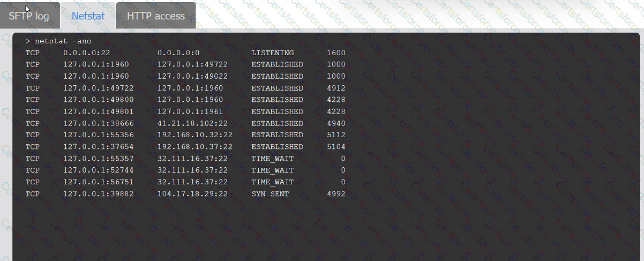Click the row with foreign address 127.0.0.1:49022
The height and width of the screenshot is (261, 644).
pos(185,77)
